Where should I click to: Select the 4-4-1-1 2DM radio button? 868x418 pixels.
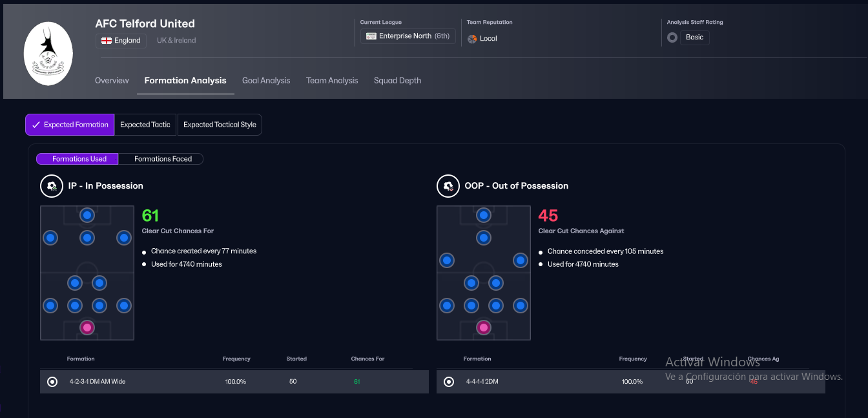(x=449, y=382)
